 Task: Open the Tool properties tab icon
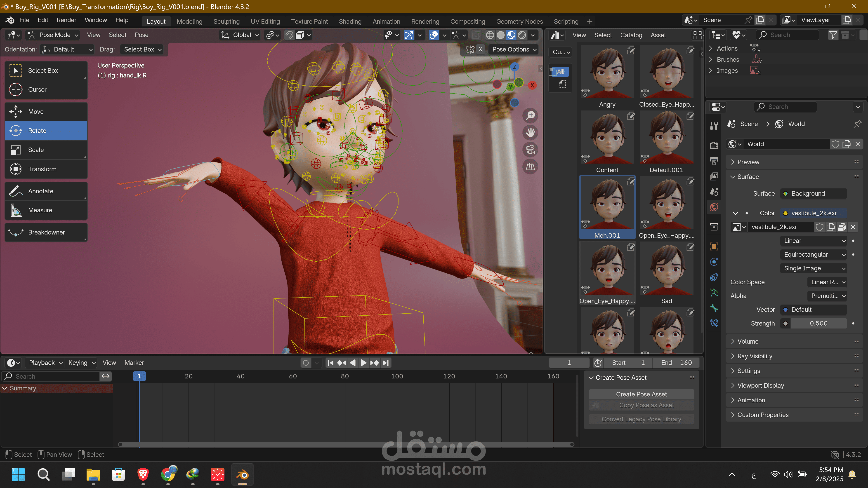pos(714,126)
